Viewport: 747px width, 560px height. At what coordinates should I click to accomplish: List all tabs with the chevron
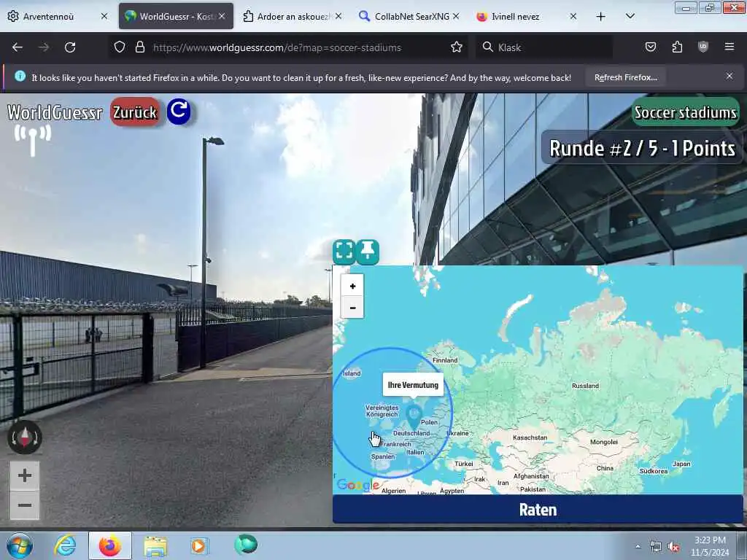[x=630, y=16]
